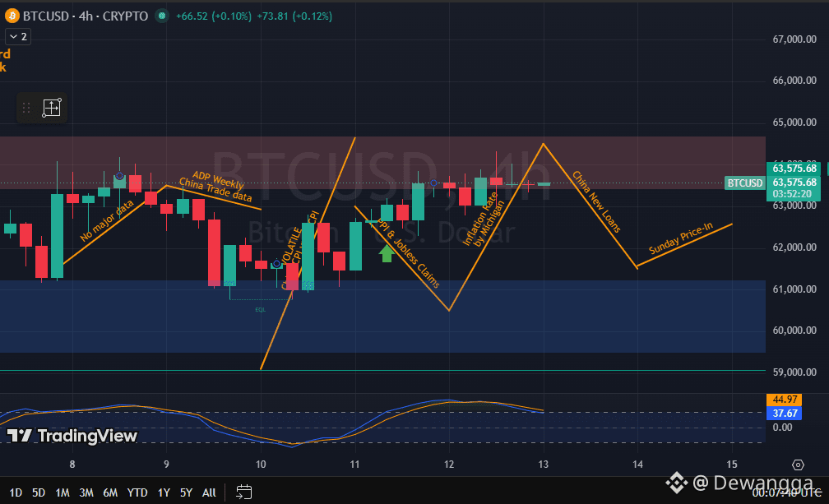Click the BTCUSD price line label
The image size is (829, 504).
point(744,183)
